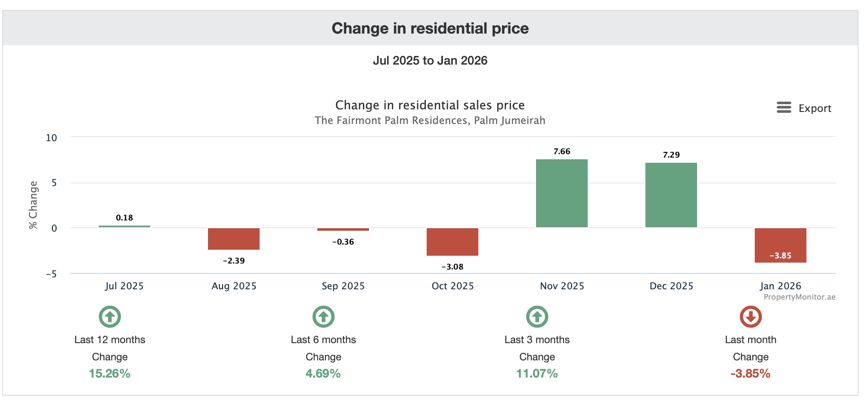The height and width of the screenshot is (409, 868).
Task: Click the small Sep 2025 red bar
Action: (343, 229)
